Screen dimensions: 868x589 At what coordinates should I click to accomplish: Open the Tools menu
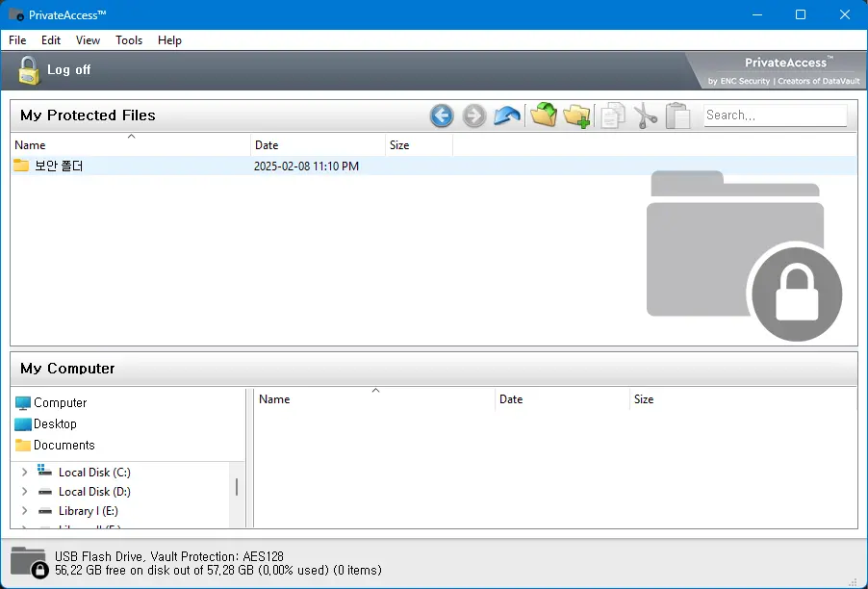pos(129,40)
